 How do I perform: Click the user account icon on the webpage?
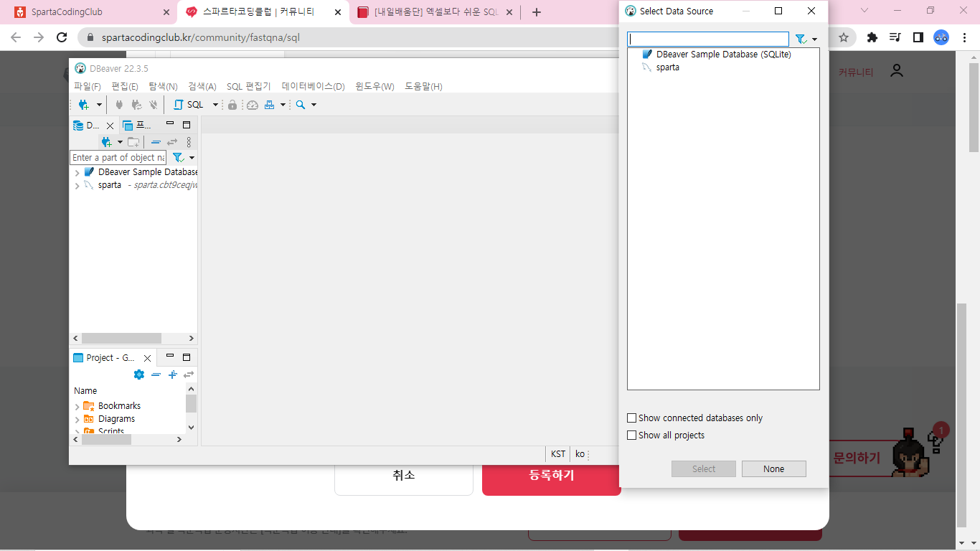[897, 71]
